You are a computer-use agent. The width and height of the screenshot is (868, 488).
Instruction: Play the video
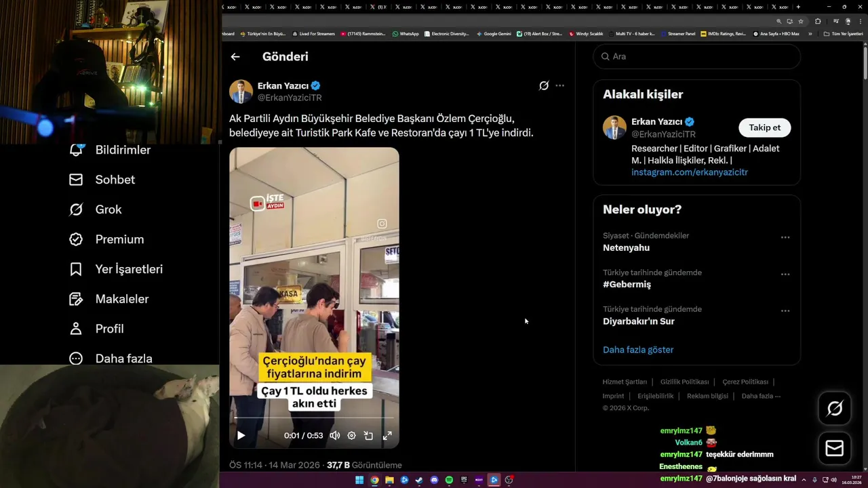pyautogui.click(x=241, y=436)
